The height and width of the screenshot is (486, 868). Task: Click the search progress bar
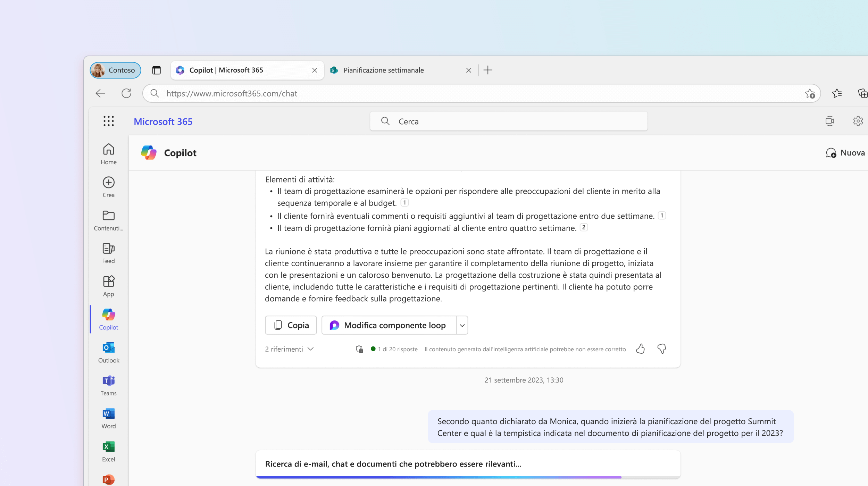point(468,477)
